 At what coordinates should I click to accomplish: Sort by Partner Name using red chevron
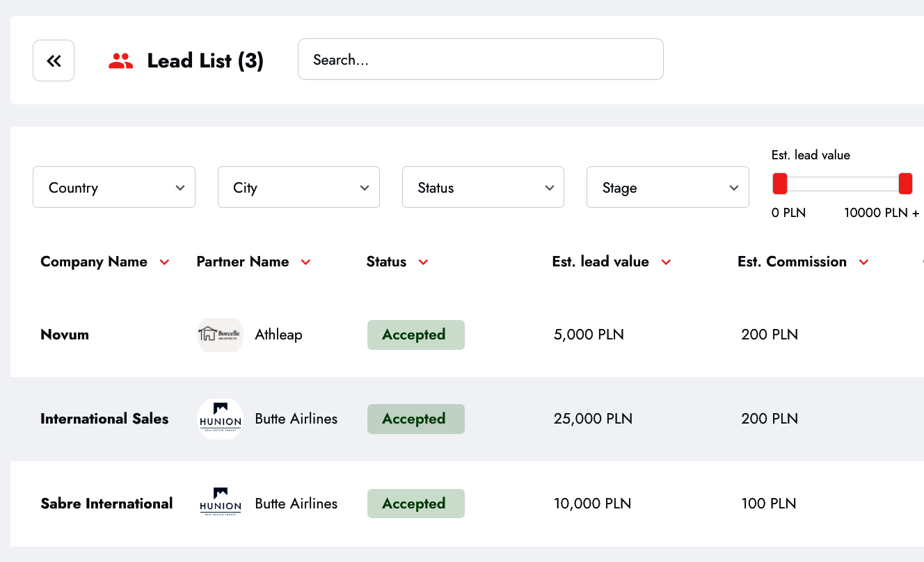click(x=305, y=262)
